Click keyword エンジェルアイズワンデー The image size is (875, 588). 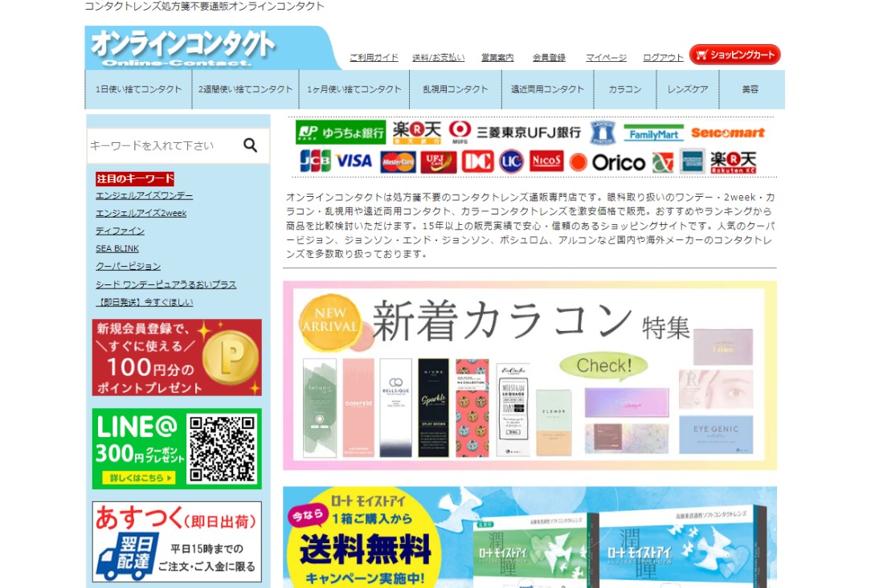point(144,196)
